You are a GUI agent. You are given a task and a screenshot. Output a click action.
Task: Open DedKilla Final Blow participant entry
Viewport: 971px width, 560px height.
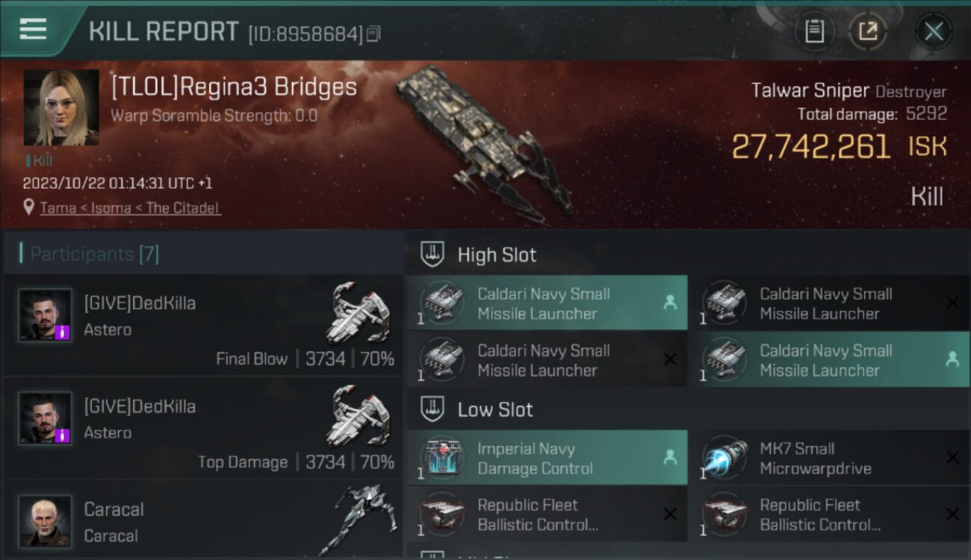[x=203, y=325]
